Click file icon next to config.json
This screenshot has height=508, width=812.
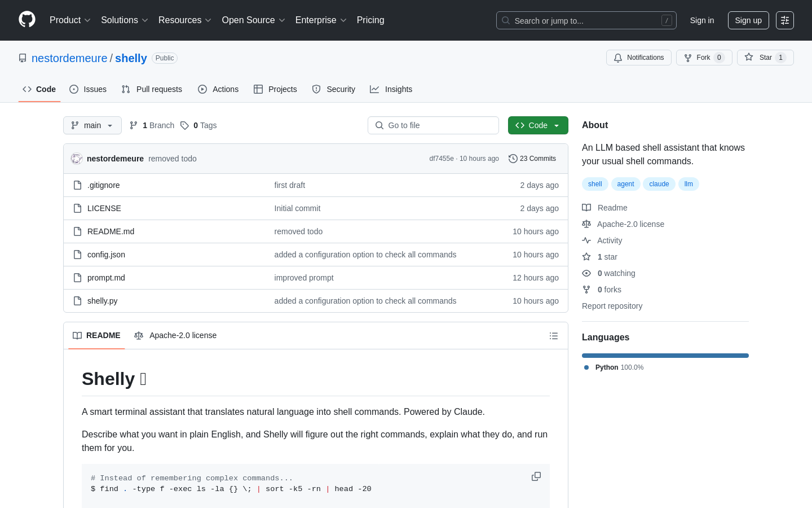click(78, 255)
